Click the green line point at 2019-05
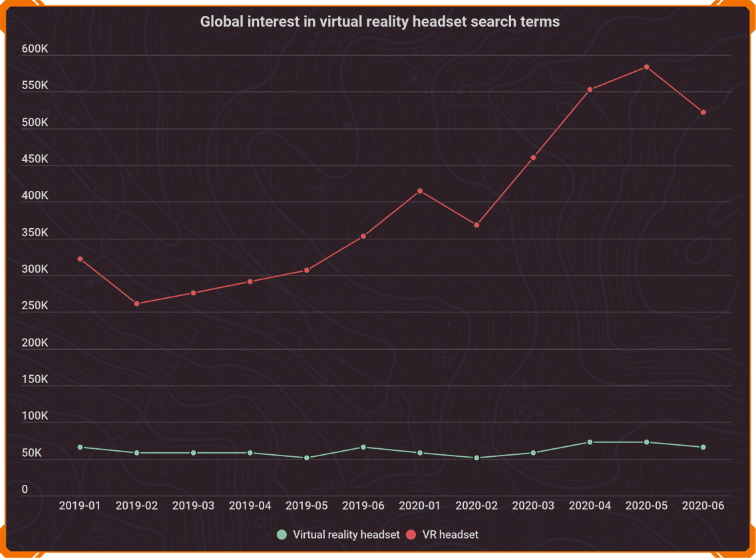The height and width of the screenshot is (558, 756). (x=307, y=458)
